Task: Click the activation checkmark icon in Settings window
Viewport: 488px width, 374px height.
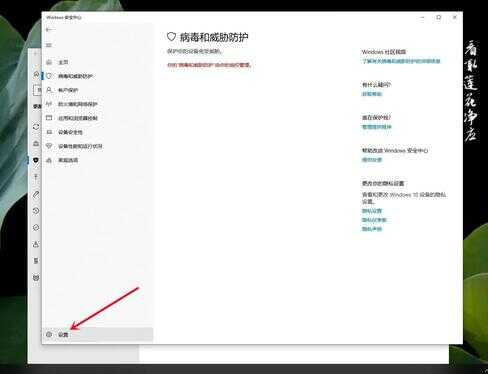Action: (36, 228)
